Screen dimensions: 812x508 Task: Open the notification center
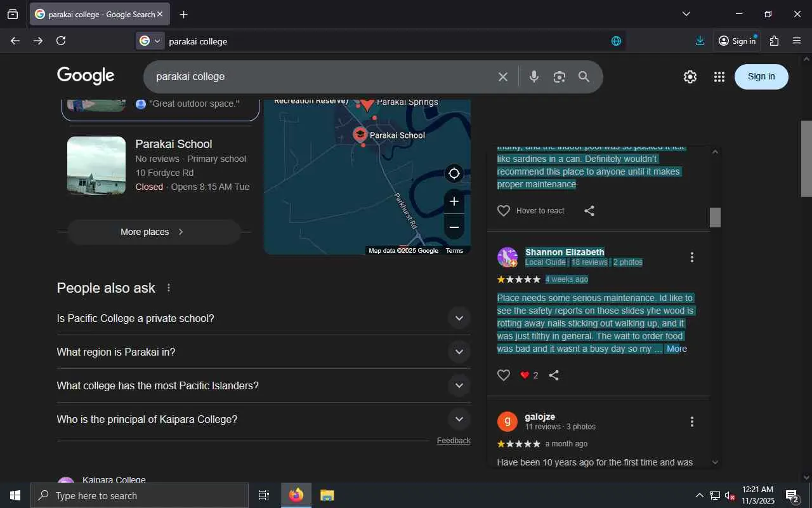point(792,495)
